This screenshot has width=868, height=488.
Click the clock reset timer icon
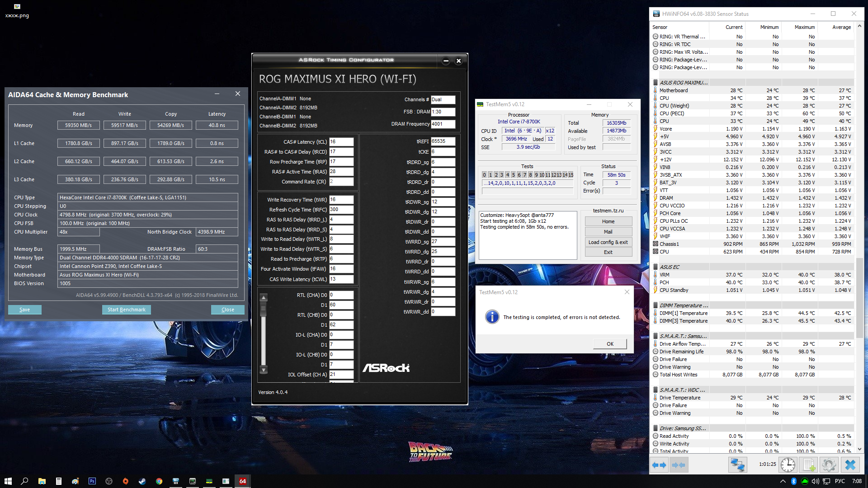[788, 465]
